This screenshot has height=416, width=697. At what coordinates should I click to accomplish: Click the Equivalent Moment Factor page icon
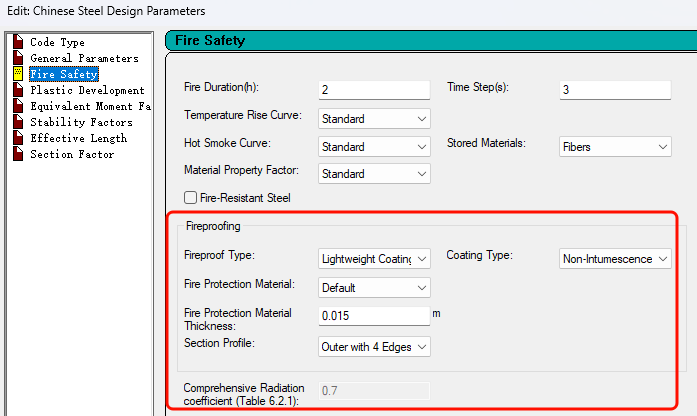click(x=18, y=105)
